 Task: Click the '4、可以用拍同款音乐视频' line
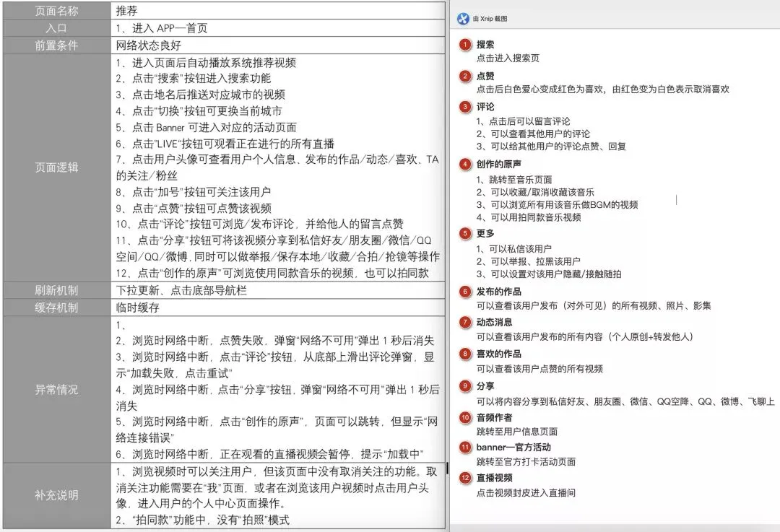pos(529,217)
